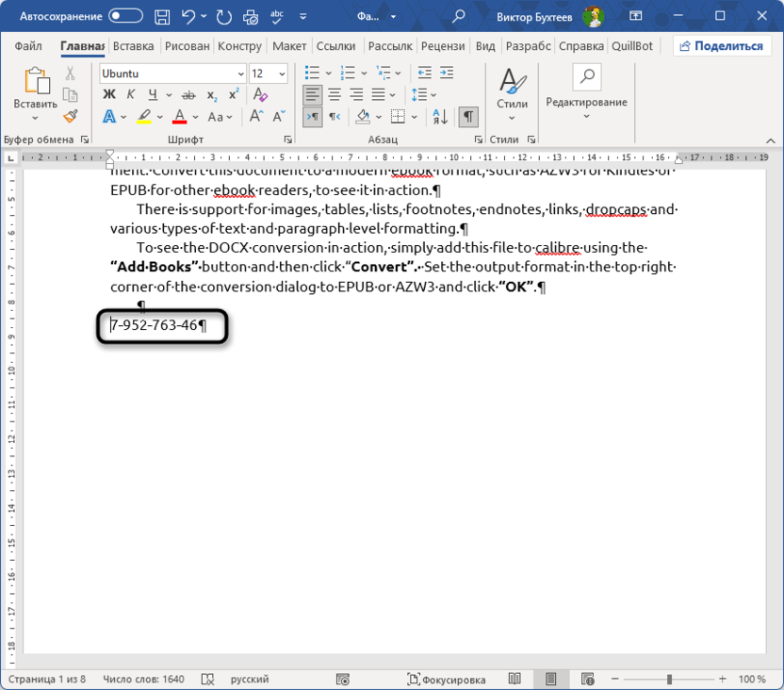
Task: Click the Sort icon in paragraph group
Action: tap(439, 117)
